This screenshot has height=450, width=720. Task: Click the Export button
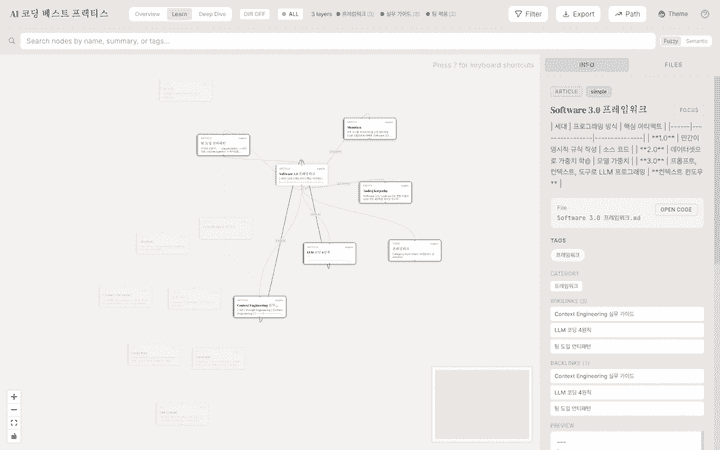click(578, 14)
